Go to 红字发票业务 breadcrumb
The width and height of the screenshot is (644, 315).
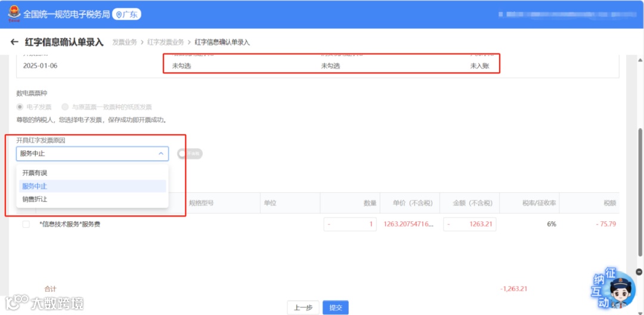tap(166, 42)
